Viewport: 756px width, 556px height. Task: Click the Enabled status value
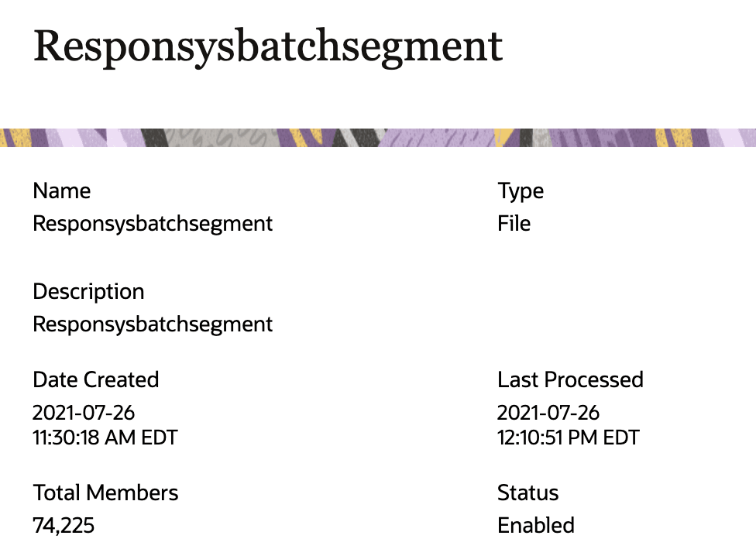coord(536,526)
